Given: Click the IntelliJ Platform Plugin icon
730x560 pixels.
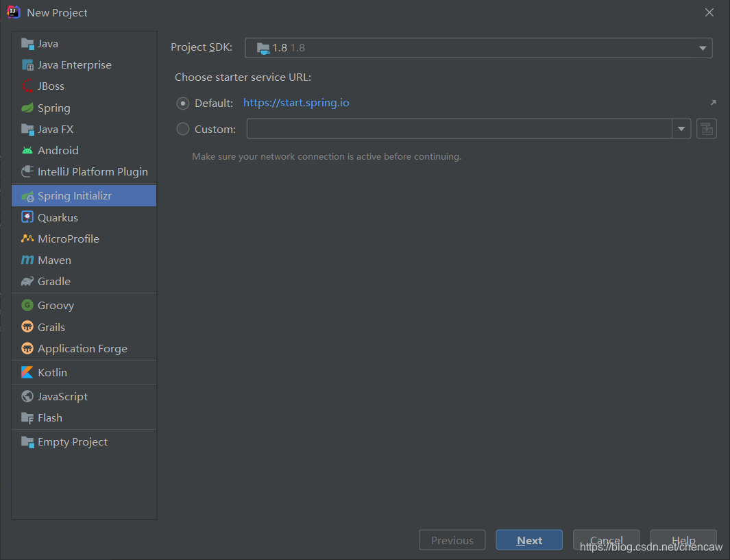Looking at the screenshot, I should 27,172.
